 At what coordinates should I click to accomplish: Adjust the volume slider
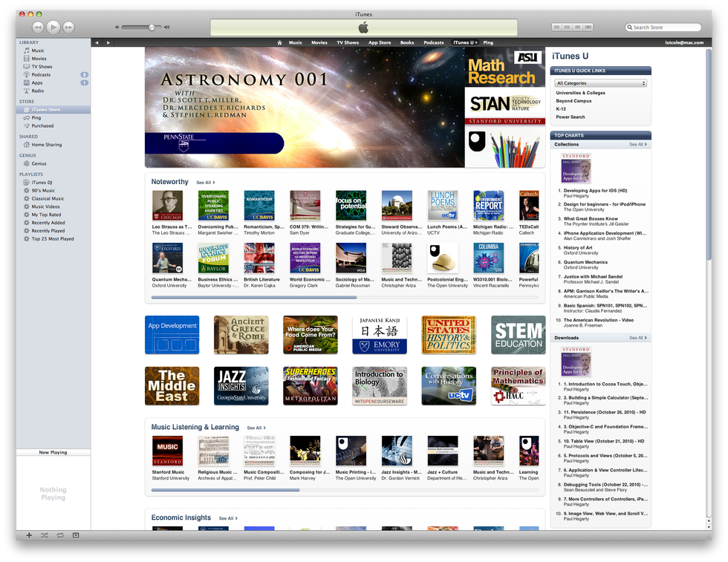pos(152,27)
